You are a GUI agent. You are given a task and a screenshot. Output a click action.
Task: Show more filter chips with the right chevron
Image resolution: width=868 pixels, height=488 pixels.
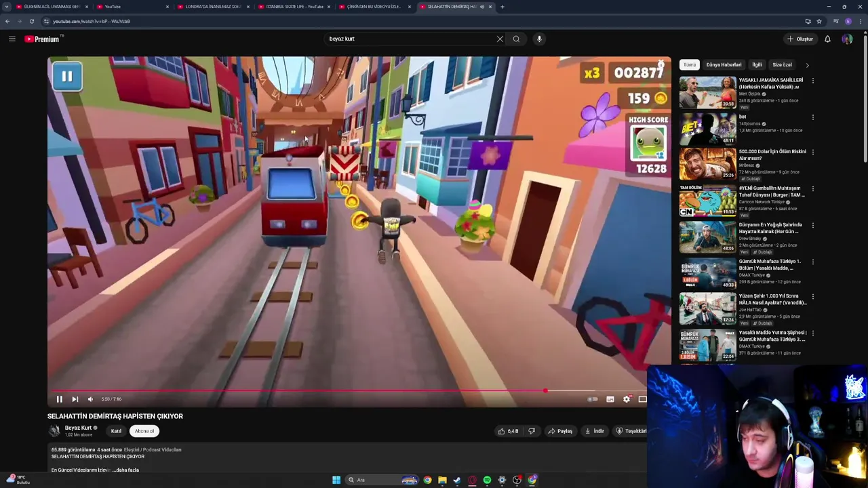coord(807,65)
